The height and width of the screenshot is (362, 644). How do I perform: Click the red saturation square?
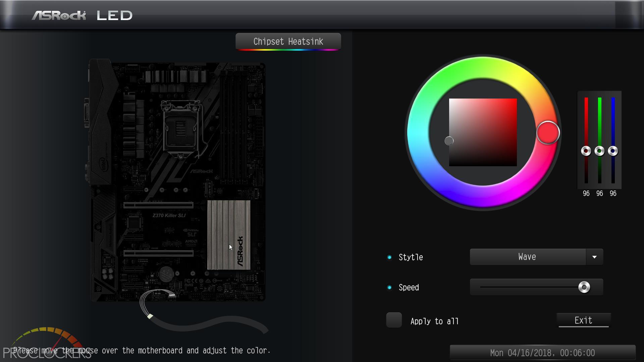coord(483,132)
